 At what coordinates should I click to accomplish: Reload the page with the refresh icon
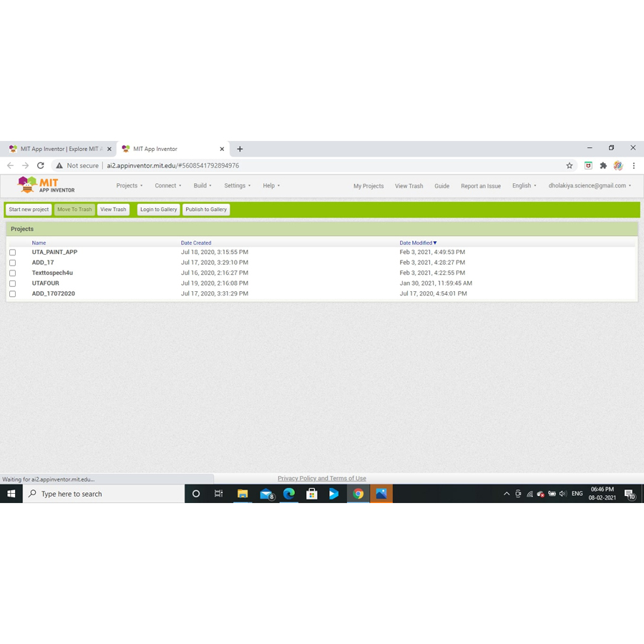(x=41, y=165)
